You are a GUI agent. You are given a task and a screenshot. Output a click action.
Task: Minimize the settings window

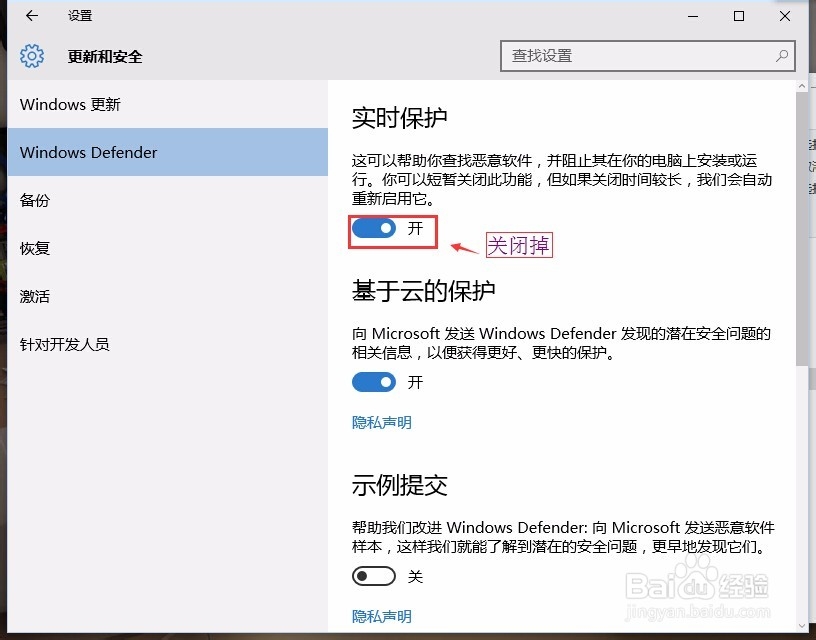tap(693, 16)
